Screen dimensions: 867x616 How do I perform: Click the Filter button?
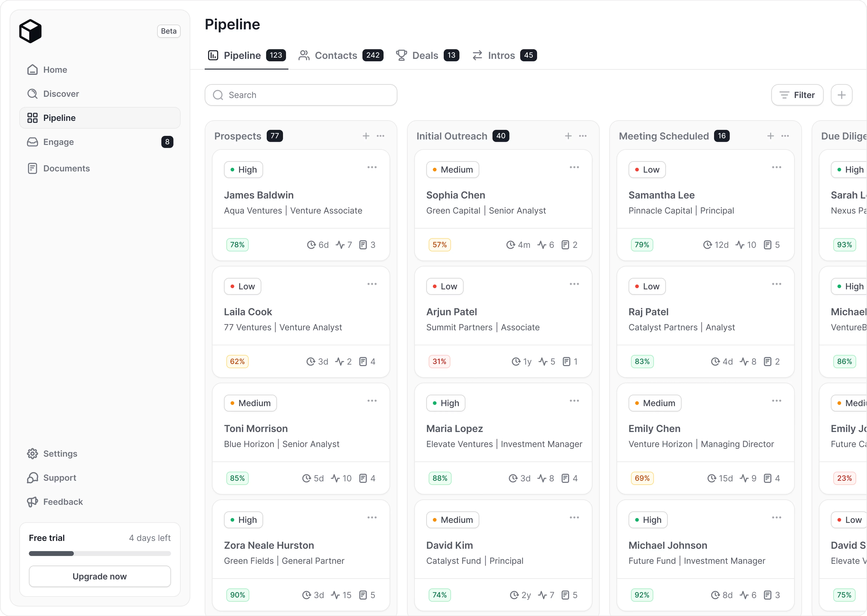coord(797,95)
